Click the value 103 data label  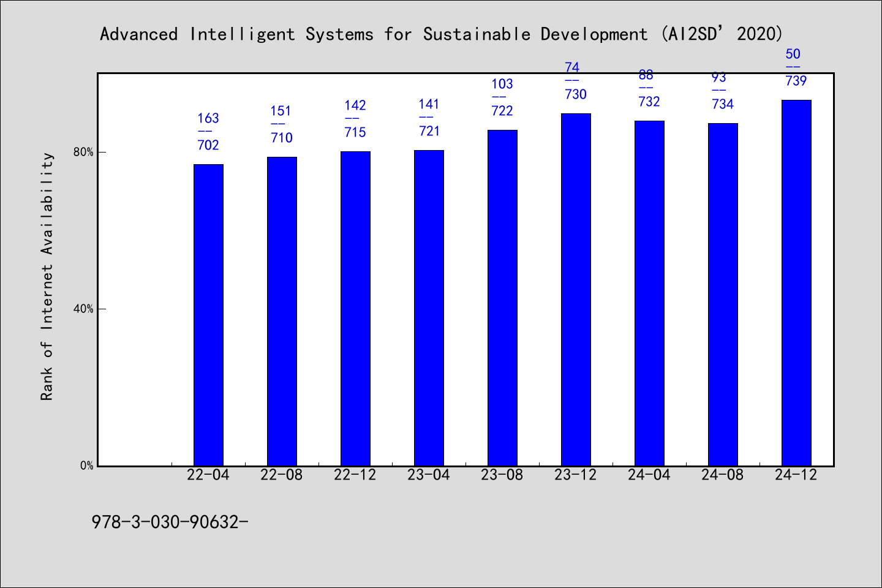pos(502,84)
